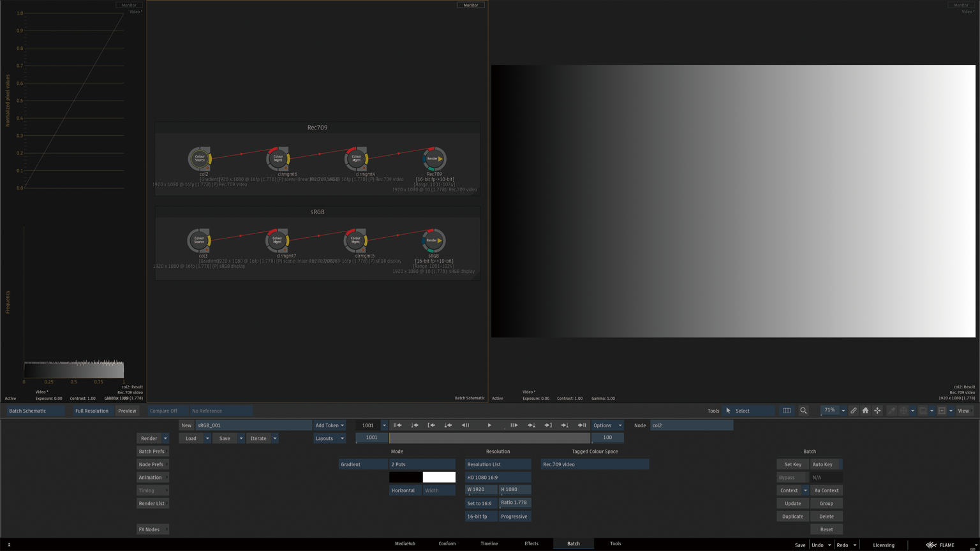This screenshot has height=551, width=980.
Task: Select the col3 Colour Source node
Action: tap(200, 240)
